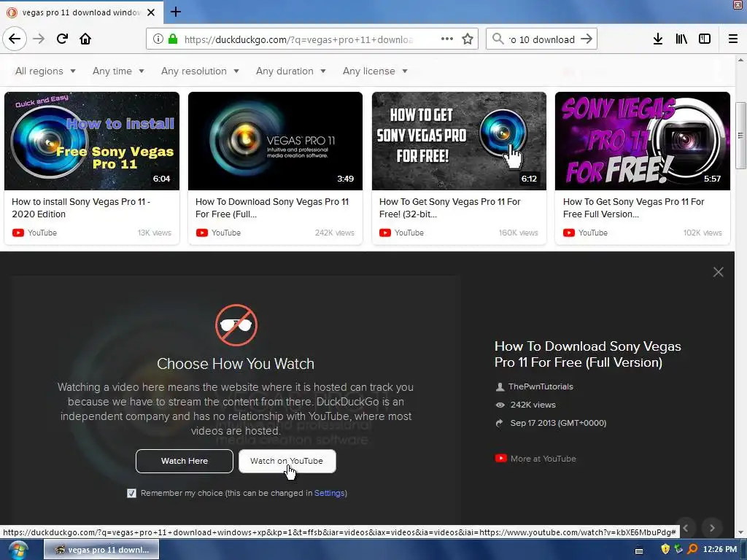Open the Any license dropdown
The image size is (747, 560).
click(375, 71)
